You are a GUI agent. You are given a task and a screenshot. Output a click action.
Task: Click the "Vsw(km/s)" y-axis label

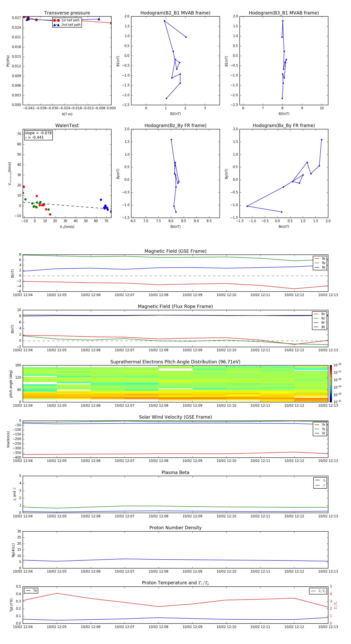(x=8, y=439)
